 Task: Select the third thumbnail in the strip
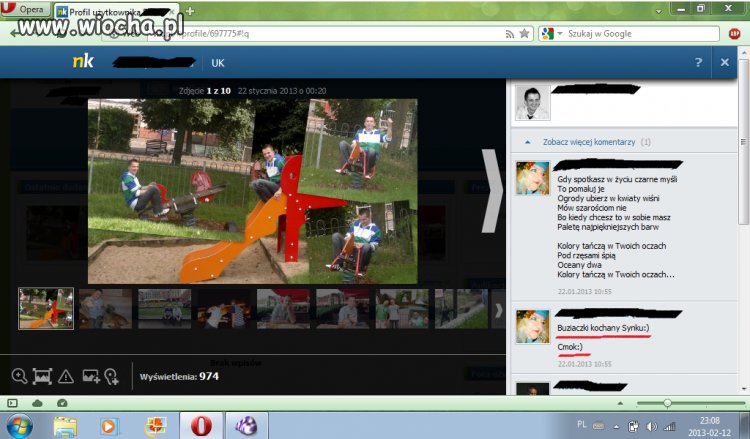[165, 308]
